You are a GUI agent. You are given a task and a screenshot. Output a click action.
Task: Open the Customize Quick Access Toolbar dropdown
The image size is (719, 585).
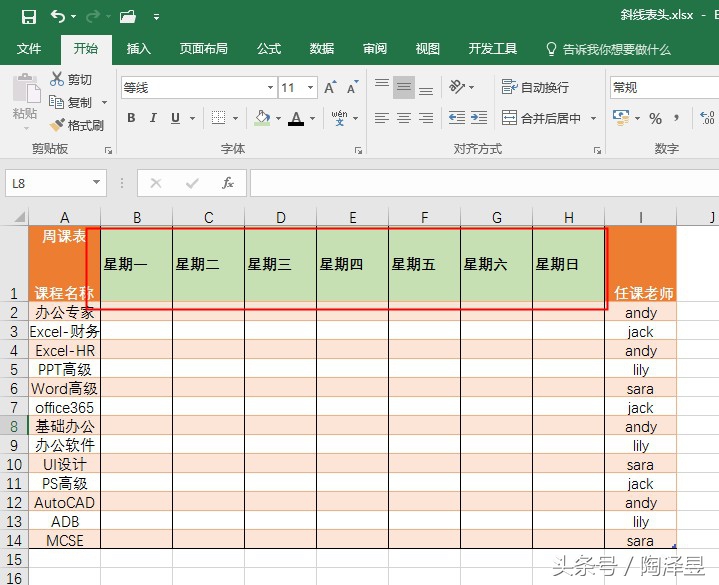pyautogui.click(x=156, y=17)
